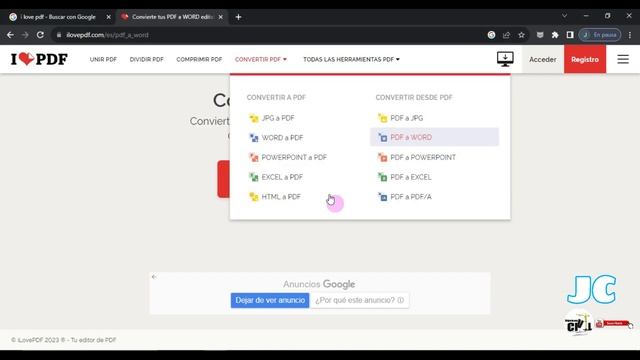Choose PDF a WORD option
The width and height of the screenshot is (640, 360).
[x=434, y=137]
